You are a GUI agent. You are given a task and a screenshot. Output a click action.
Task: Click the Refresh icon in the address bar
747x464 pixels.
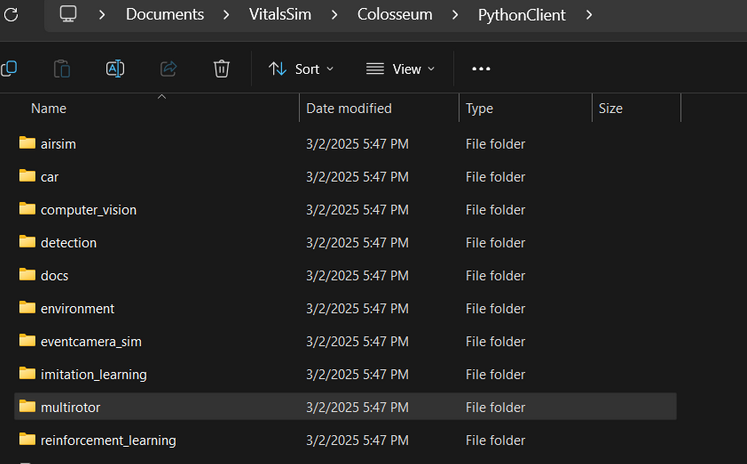click(x=10, y=15)
